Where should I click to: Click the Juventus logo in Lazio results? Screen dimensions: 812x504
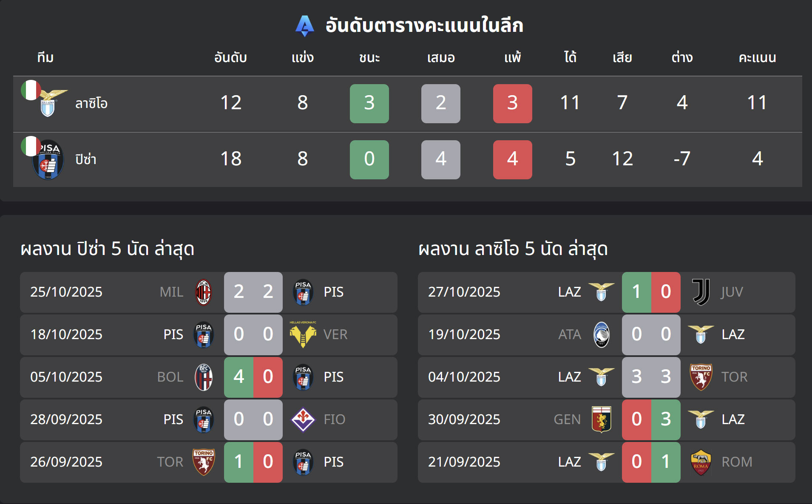700,292
